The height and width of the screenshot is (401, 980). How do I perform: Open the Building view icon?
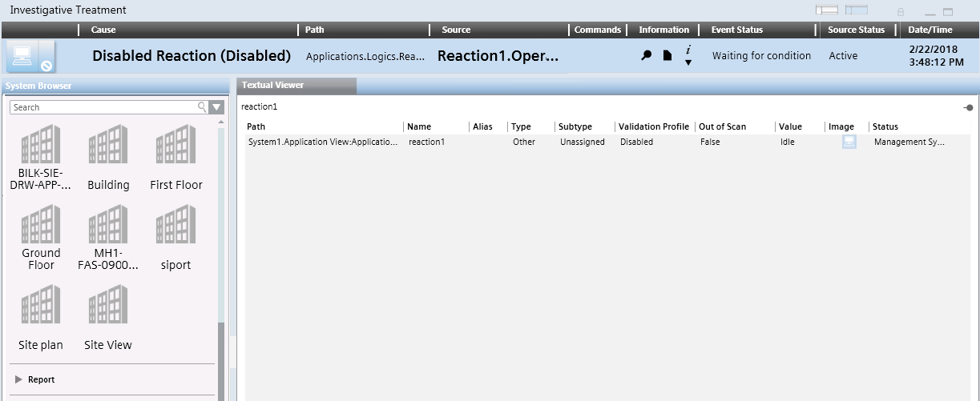(x=108, y=145)
